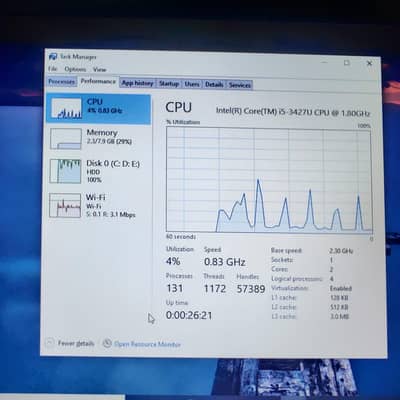400x400 pixels.
Task: Open the View menu
Action: click(99, 70)
